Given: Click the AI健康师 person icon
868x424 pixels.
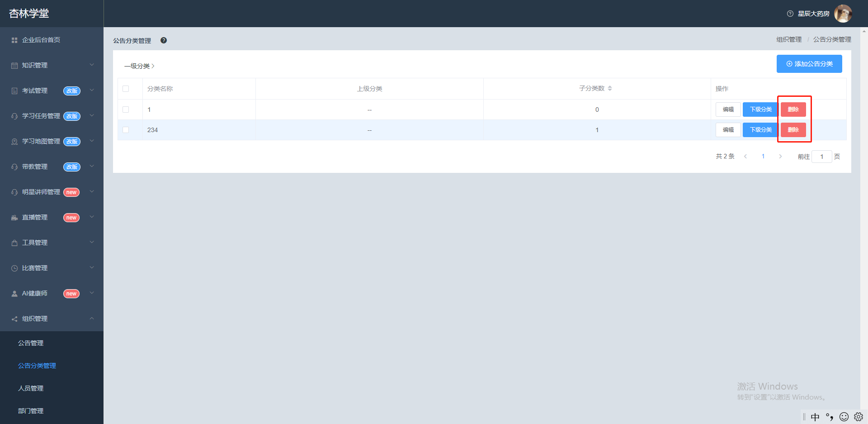Looking at the screenshot, I should coord(14,294).
